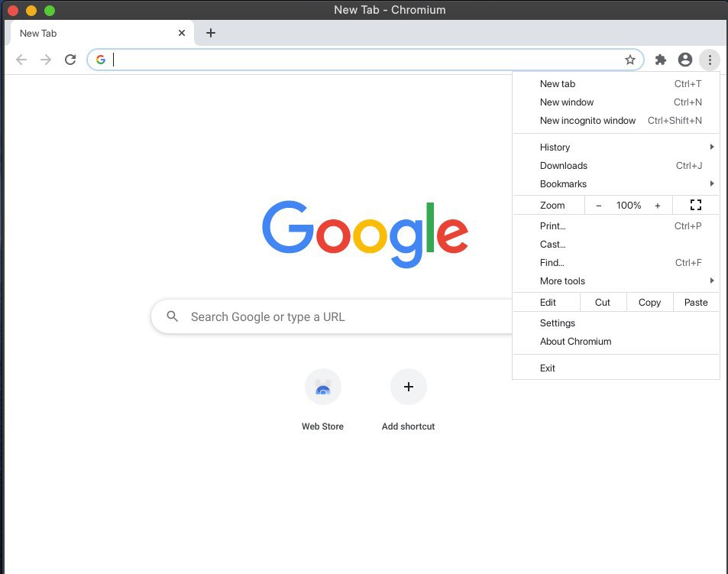Image resolution: width=728 pixels, height=574 pixels.
Task: Open the profile avatar icon
Action: [684, 60]
